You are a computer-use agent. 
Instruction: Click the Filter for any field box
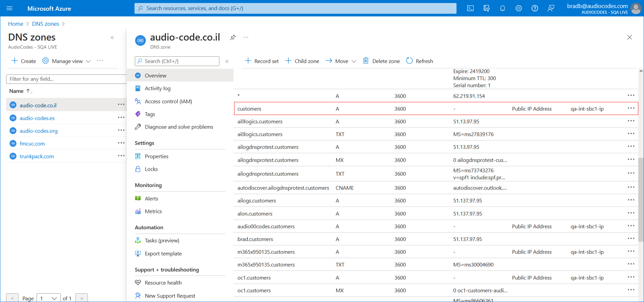pyautogui.click(x=66, y=79)
